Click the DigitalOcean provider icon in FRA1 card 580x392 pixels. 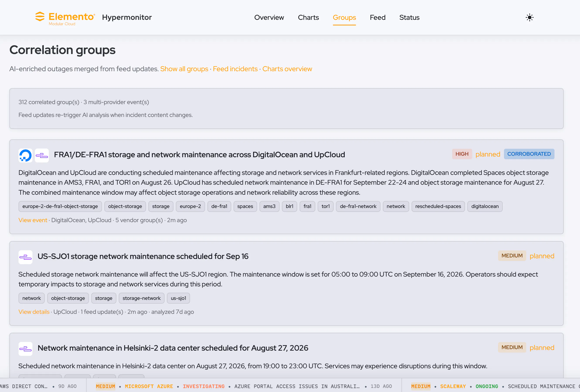click(x=25, y=155)
